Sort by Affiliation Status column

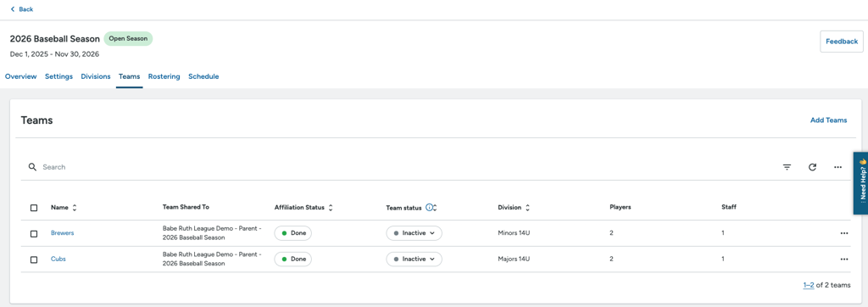click(303, 207)
